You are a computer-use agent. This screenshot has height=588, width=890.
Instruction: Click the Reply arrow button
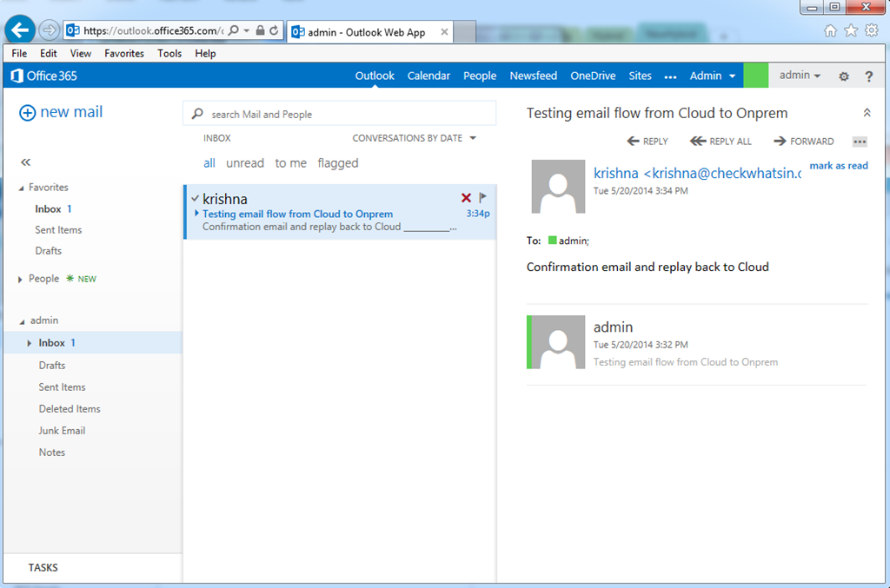[648, 142]
